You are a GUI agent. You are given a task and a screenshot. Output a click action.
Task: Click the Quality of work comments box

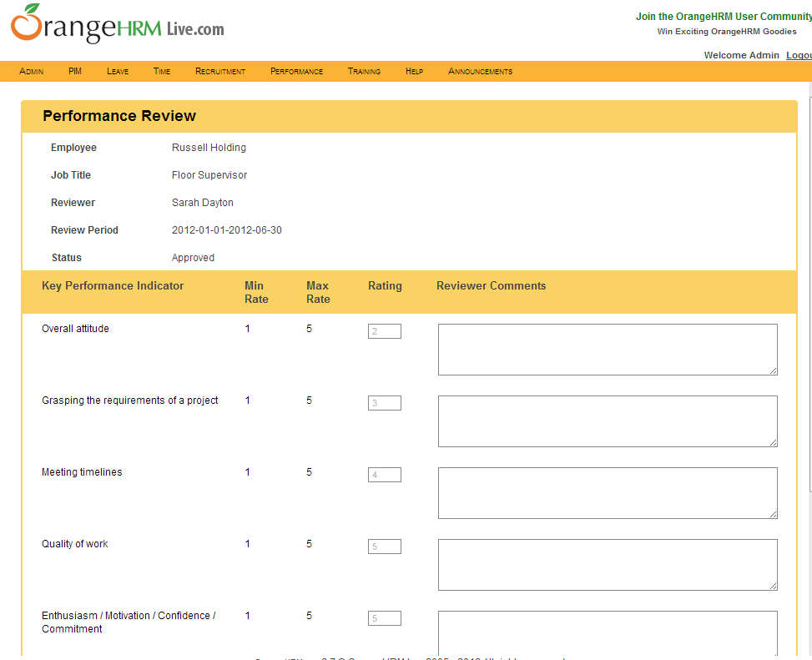(x=608, y=565)
